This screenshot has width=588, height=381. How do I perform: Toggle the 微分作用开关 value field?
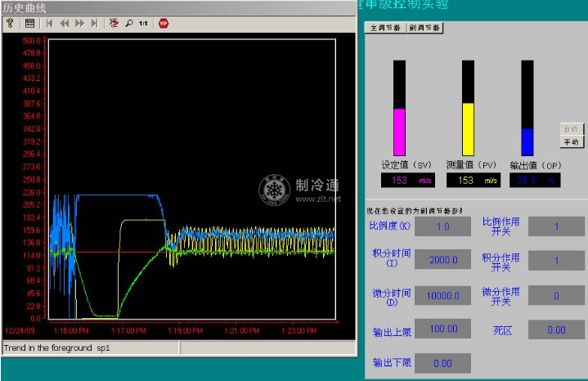tap(556, 295)
